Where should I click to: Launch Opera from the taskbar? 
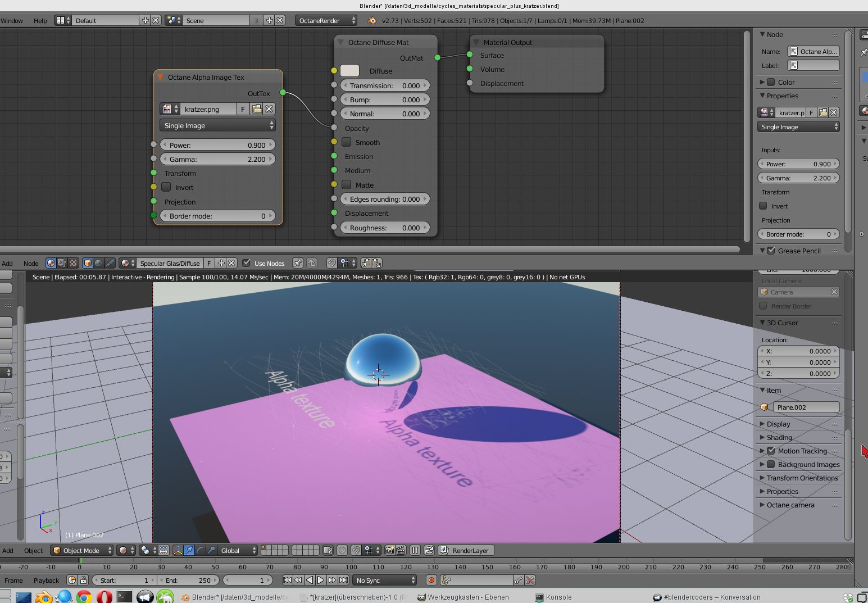[104, 597]
